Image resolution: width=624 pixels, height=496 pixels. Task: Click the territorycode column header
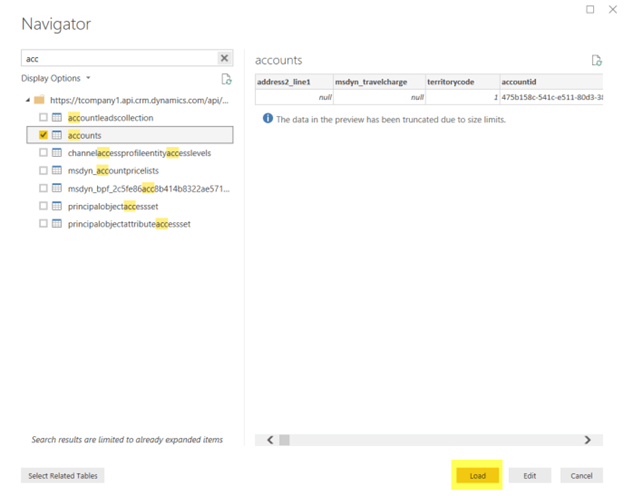pyautogui.click(x=462, y=82)
